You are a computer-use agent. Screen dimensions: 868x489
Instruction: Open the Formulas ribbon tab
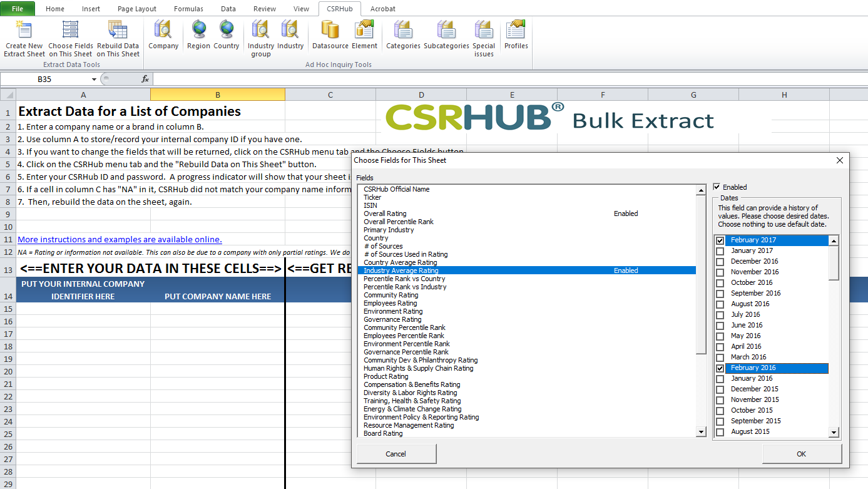[188, 9]
